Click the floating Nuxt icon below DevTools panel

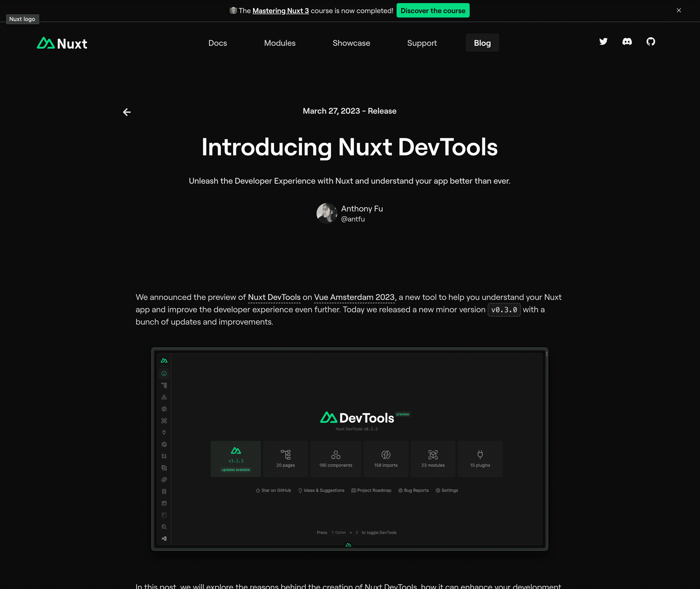tap(348, 545)
